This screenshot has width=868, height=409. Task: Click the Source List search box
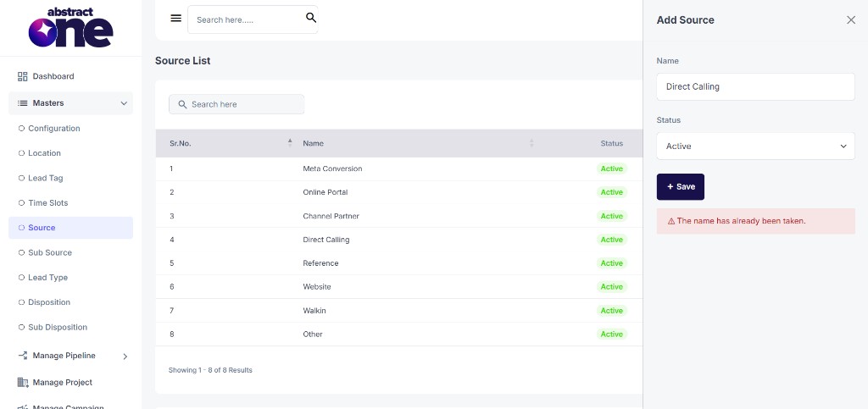coord(236,104)
